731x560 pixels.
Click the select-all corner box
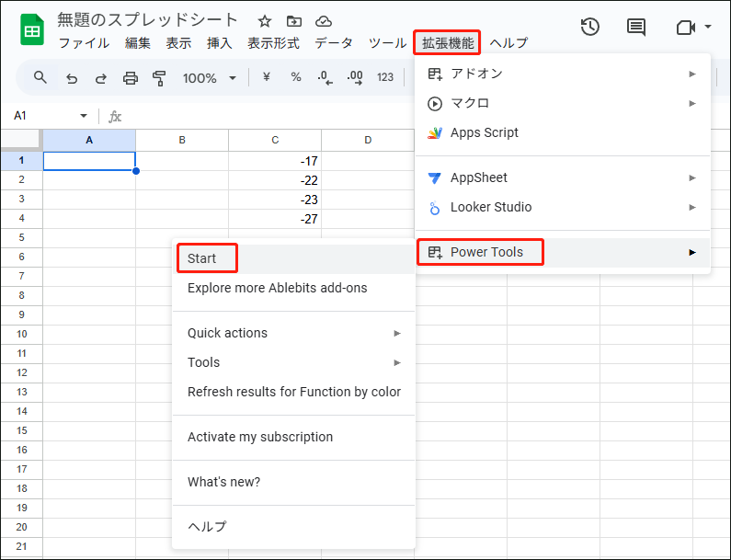(21, 140)
